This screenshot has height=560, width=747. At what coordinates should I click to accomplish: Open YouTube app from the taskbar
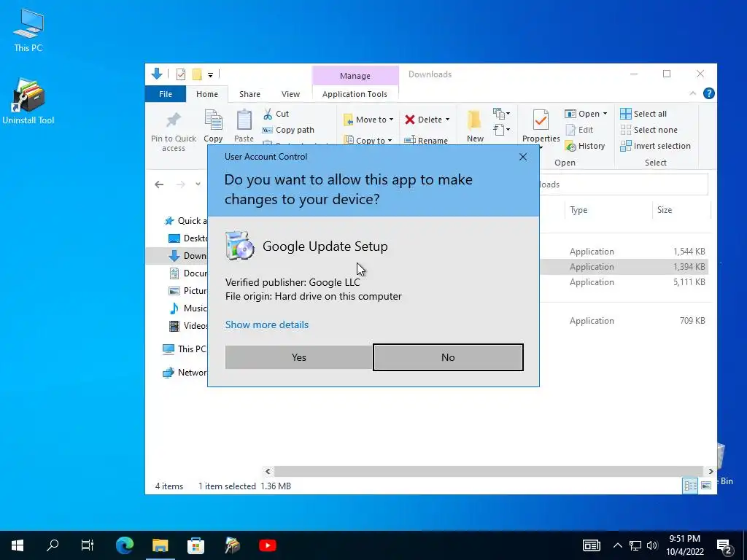[267, 545]
